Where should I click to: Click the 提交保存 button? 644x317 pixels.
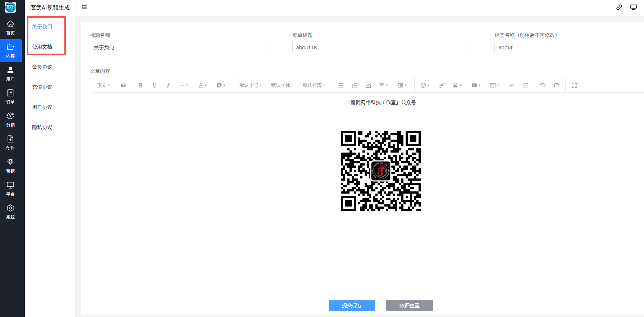point(352,305)
